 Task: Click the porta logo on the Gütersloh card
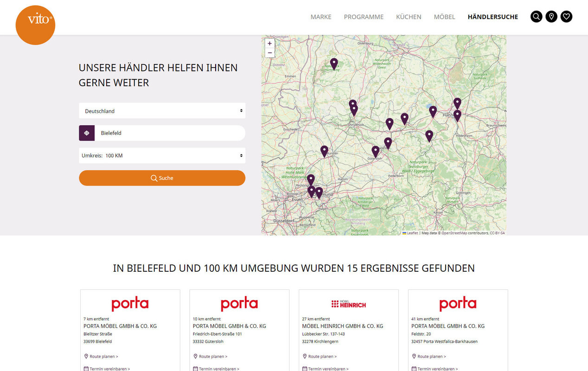pyautogui.click(x=239, y=304)
